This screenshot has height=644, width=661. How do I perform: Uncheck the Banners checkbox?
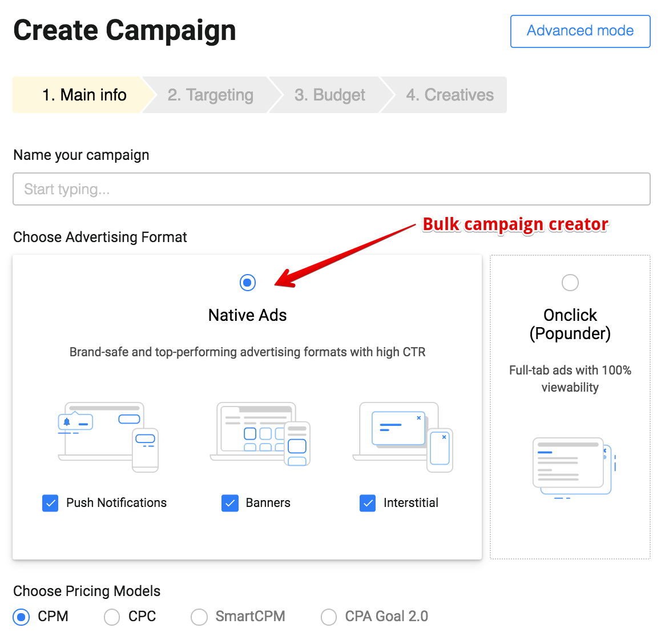pos(230,503)
